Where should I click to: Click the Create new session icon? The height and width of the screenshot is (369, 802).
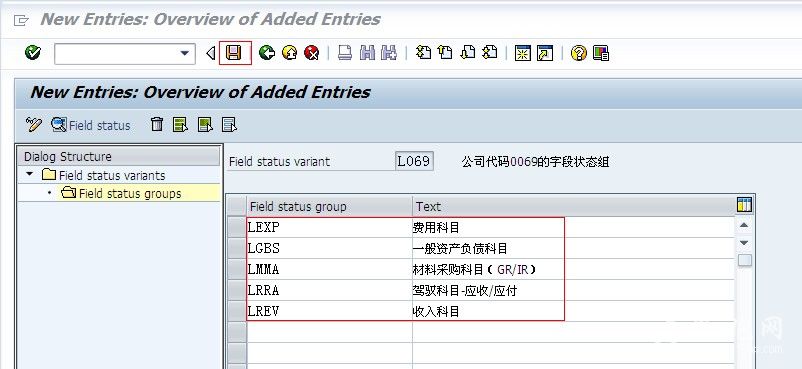click(x=523, y=53)
